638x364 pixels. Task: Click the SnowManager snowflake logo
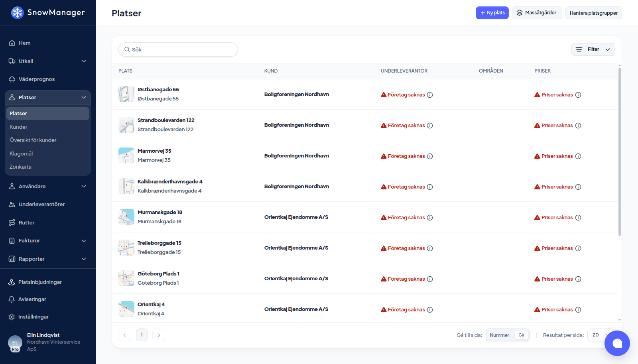(17, 13)
